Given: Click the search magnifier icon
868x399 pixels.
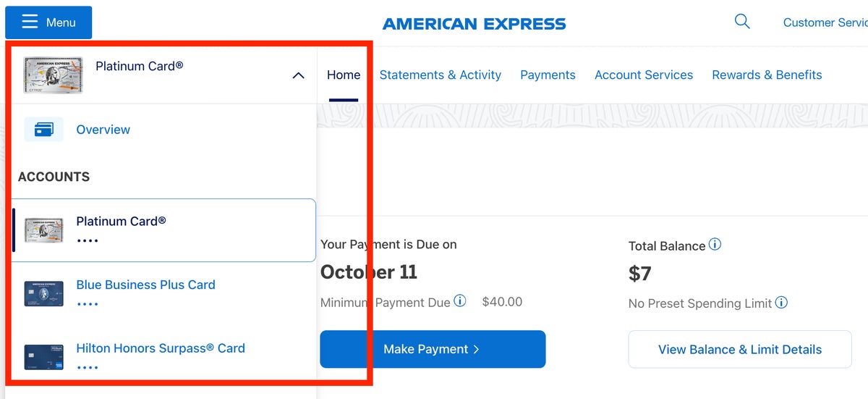Looking at the screenshot, I should pyautogui.click(x=742, y=22).
